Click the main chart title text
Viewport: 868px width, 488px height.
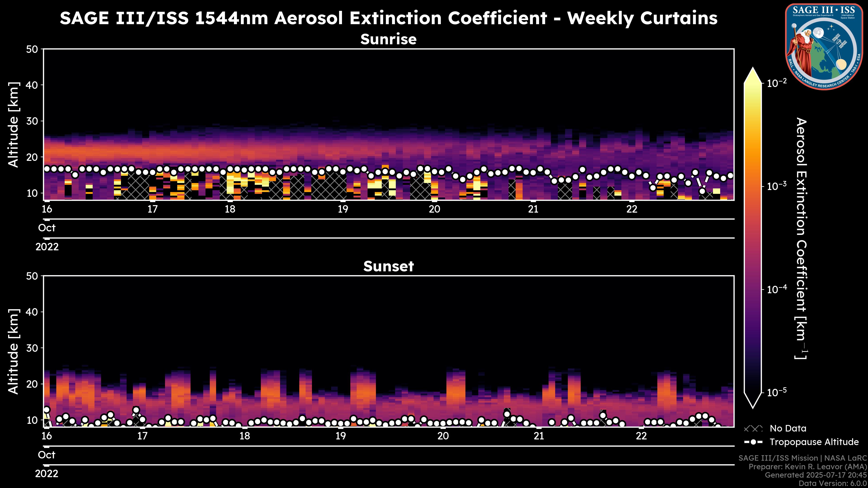click(x=388, y=18)
